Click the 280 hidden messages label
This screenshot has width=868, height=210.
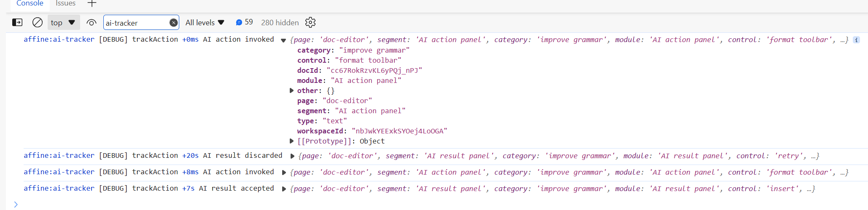[280, 23]
